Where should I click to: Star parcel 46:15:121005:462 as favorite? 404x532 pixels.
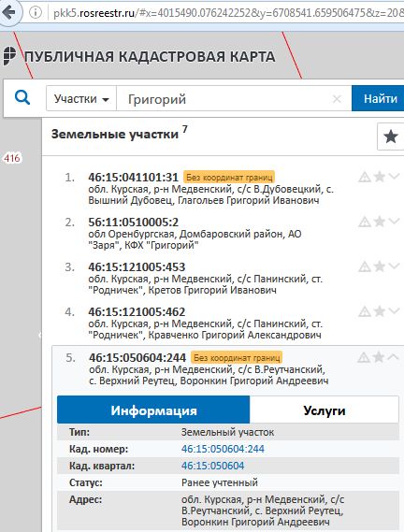379,311
